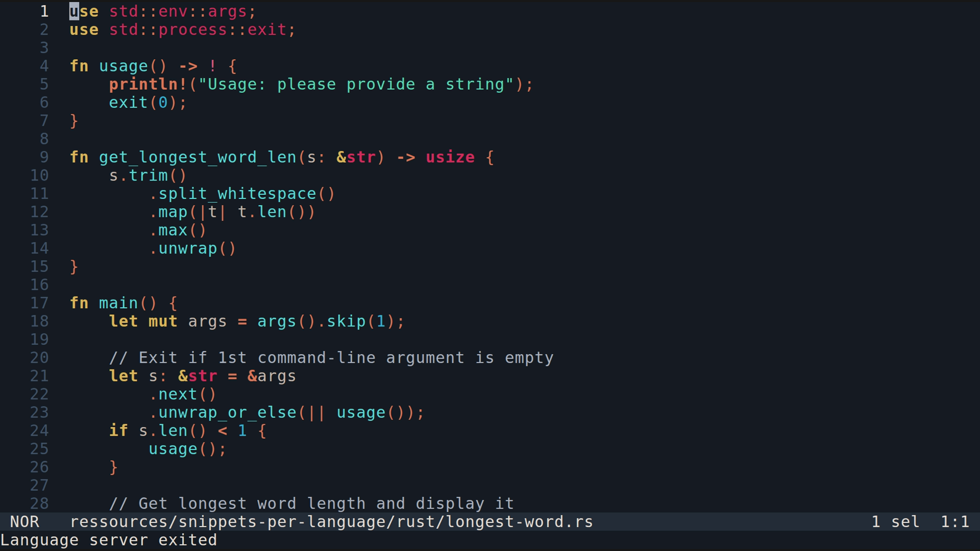Click the 1:1 cursor position indicator
This screenshot has width=980, height=551.
954,522
